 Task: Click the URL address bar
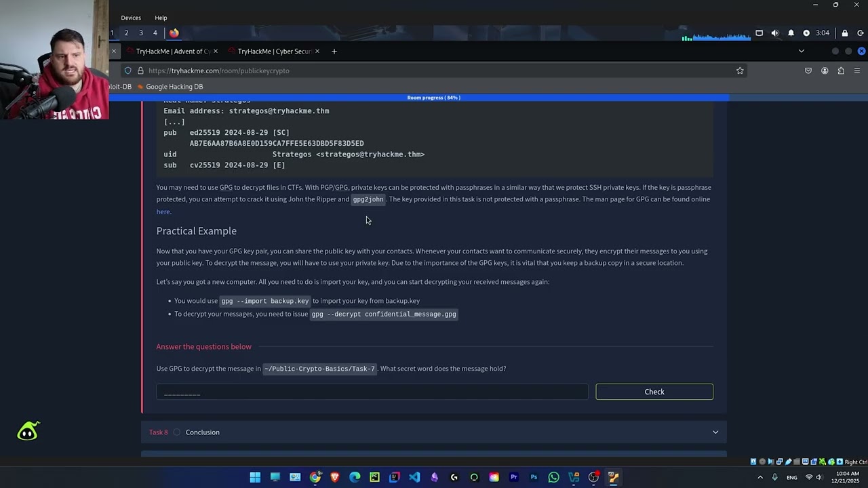pos(434,70)
